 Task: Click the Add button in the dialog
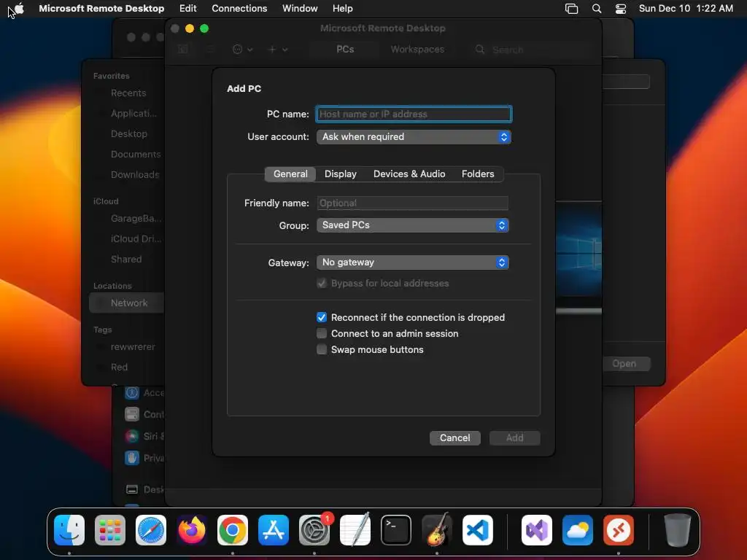click(514, 438)
